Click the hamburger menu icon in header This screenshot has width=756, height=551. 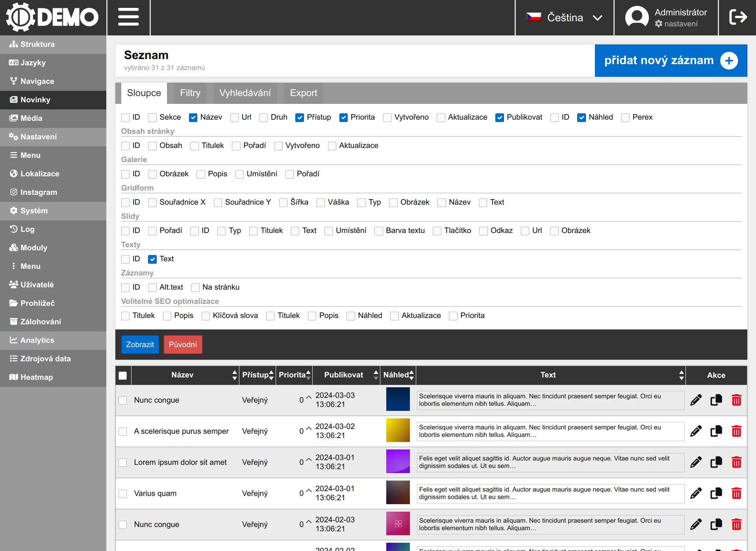(x=128, y=17)
